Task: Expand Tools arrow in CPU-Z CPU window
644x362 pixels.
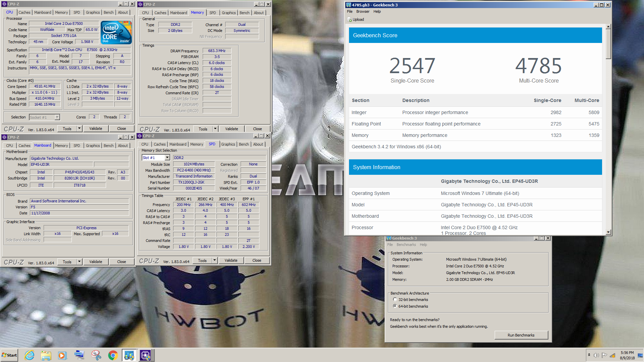Action: (x=80, y=128)
